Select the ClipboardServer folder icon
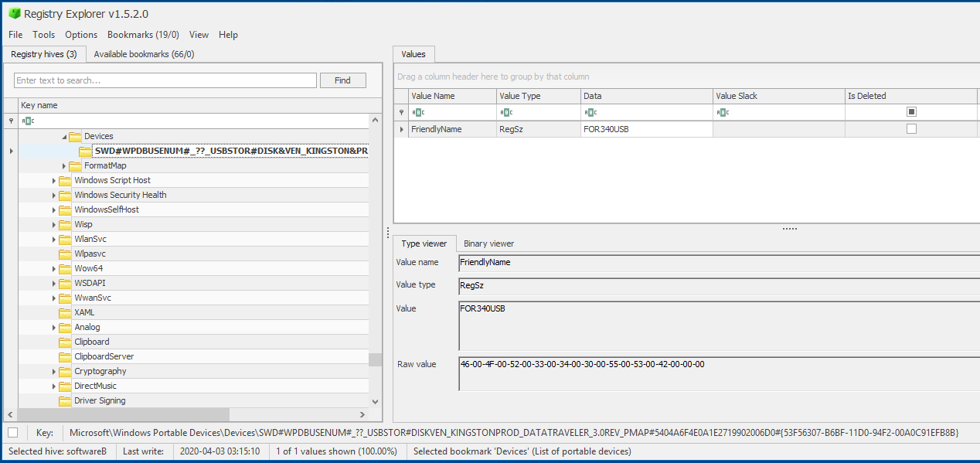The height and width of the screenshot is (463, 980). pyautogui.click(x=65, y=357)
